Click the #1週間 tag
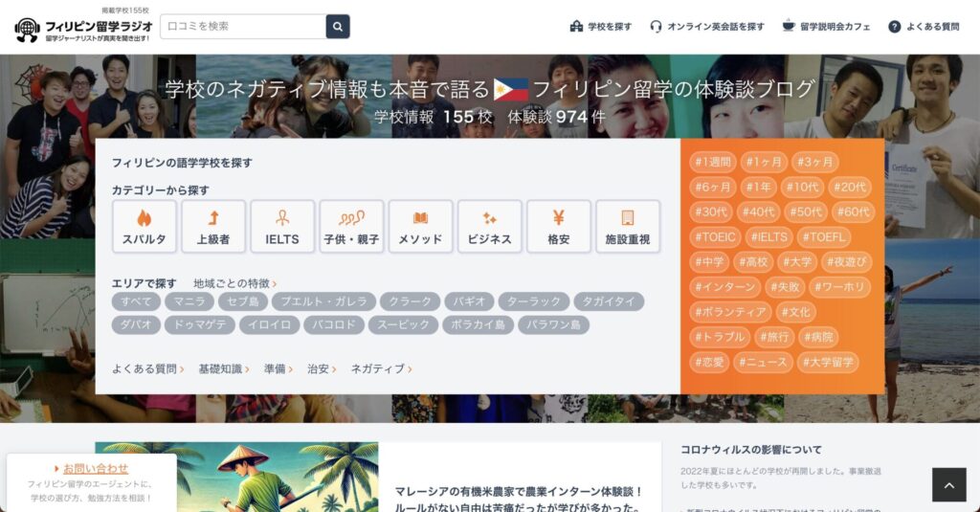The height and width of the screenshot is (512, 980). point(713,162)
